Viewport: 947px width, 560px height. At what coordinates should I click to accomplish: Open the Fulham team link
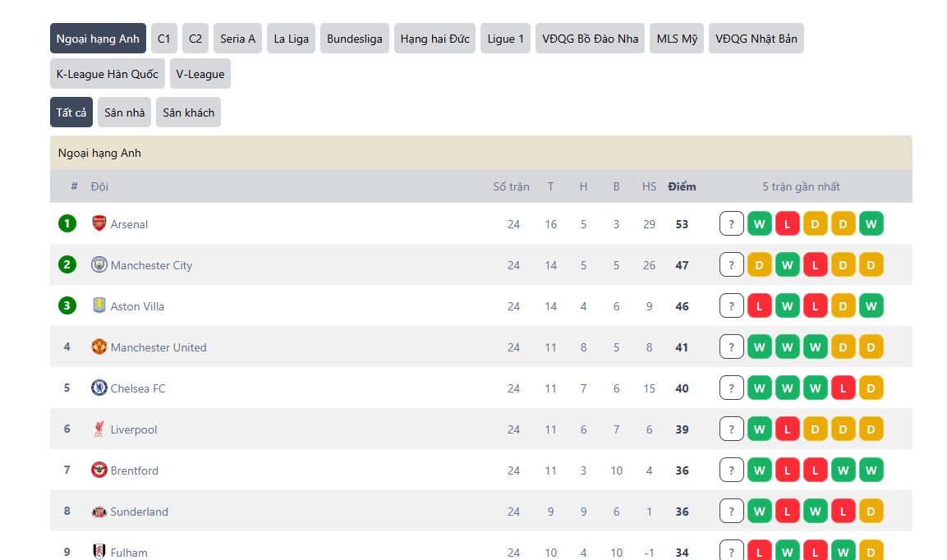point(129,552)
